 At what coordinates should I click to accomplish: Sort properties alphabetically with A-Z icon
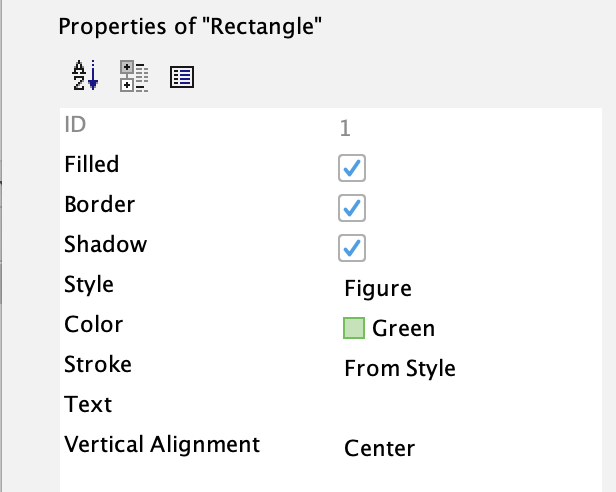pyautogui.click(x=85, y=76)
